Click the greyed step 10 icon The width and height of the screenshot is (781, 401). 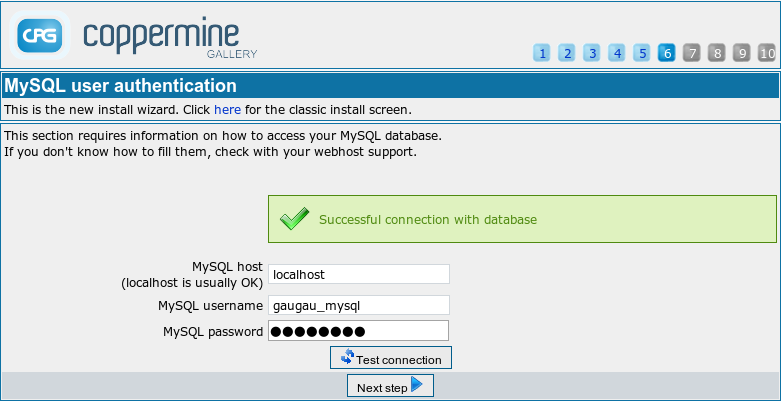[x=767, y=53]
